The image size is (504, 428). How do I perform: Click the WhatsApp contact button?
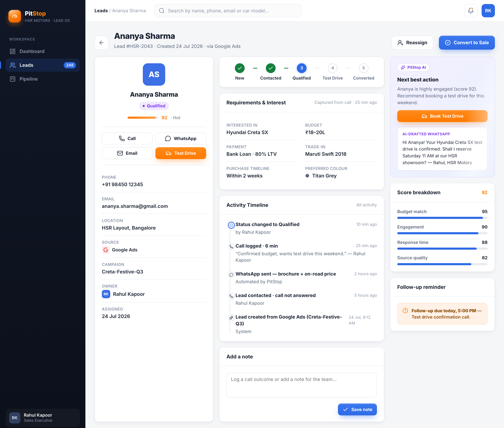tap(181, 138)
